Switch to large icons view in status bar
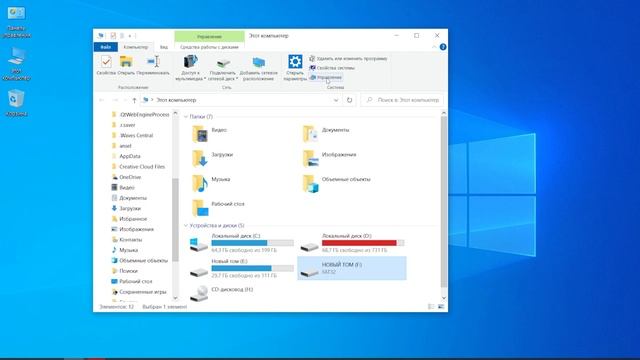Screen dimensions: 640x360 click(441, 307)
